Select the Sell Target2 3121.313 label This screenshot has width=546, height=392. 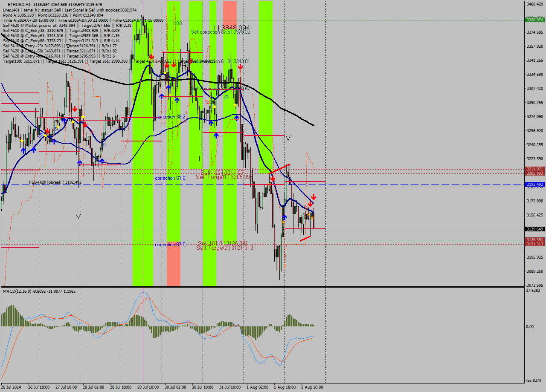pyautogui.click(x=225, y=248)
